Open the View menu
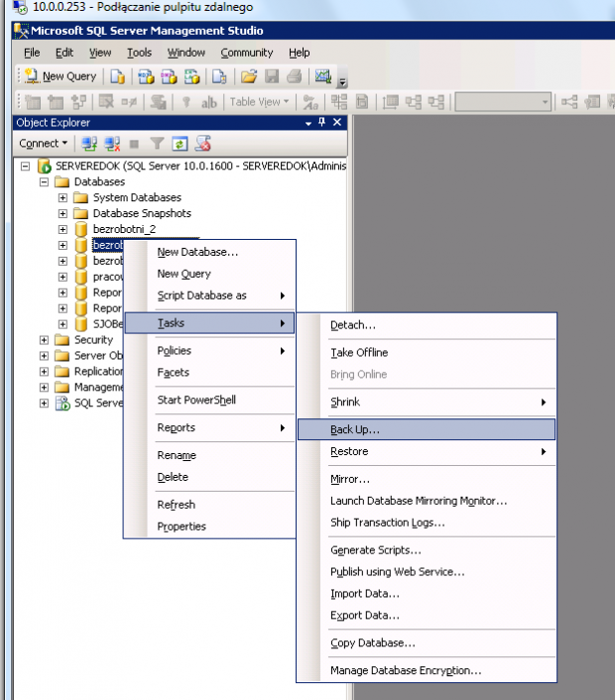 tap(100, 53)
